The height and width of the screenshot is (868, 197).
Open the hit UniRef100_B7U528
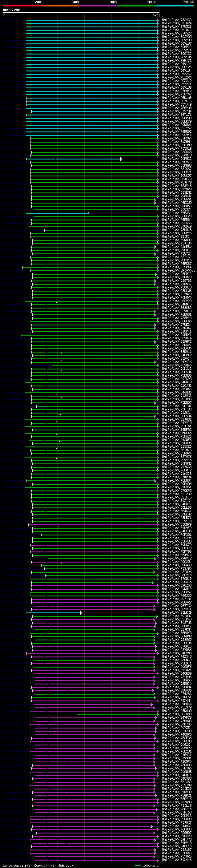point(177,26)
